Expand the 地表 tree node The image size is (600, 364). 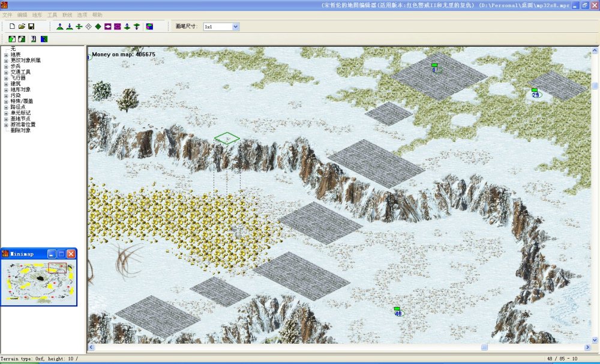(6, 55)
